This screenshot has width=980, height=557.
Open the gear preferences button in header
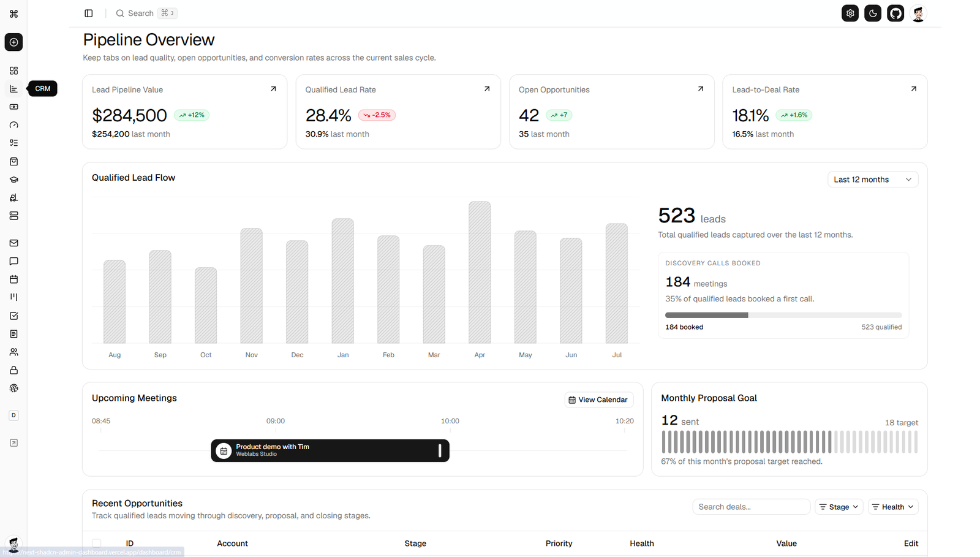(x=850, y=13)
